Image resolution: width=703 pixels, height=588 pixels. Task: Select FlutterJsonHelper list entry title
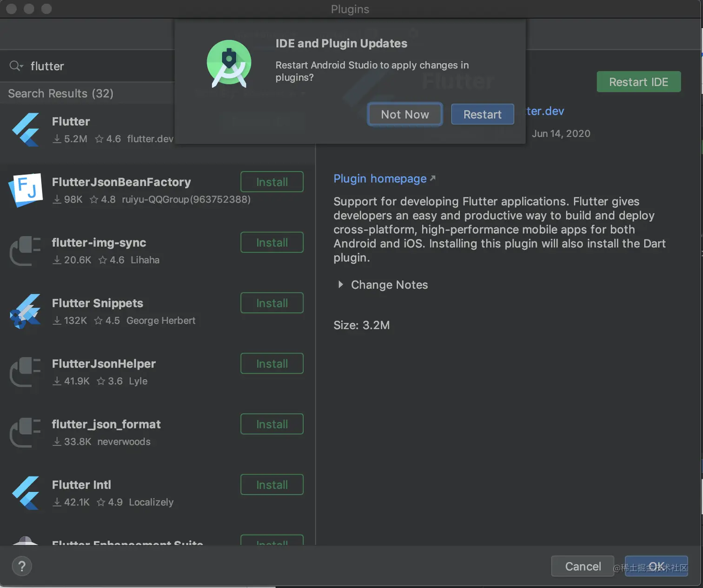(104, 363)
